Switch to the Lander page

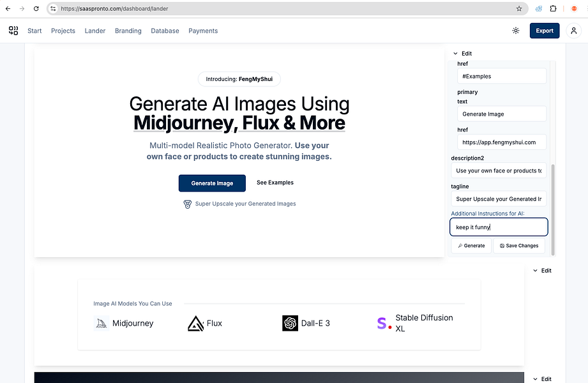coord(95,31)
